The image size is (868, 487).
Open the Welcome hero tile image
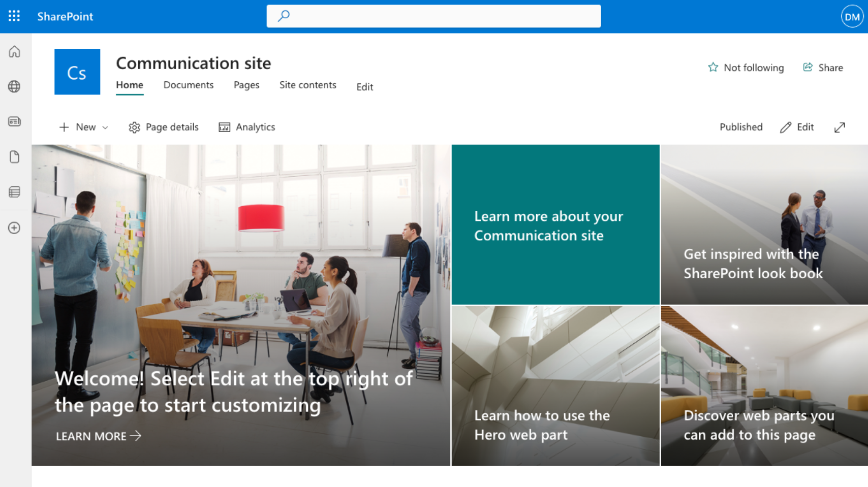pyautogui.click(x=241, y=305)
